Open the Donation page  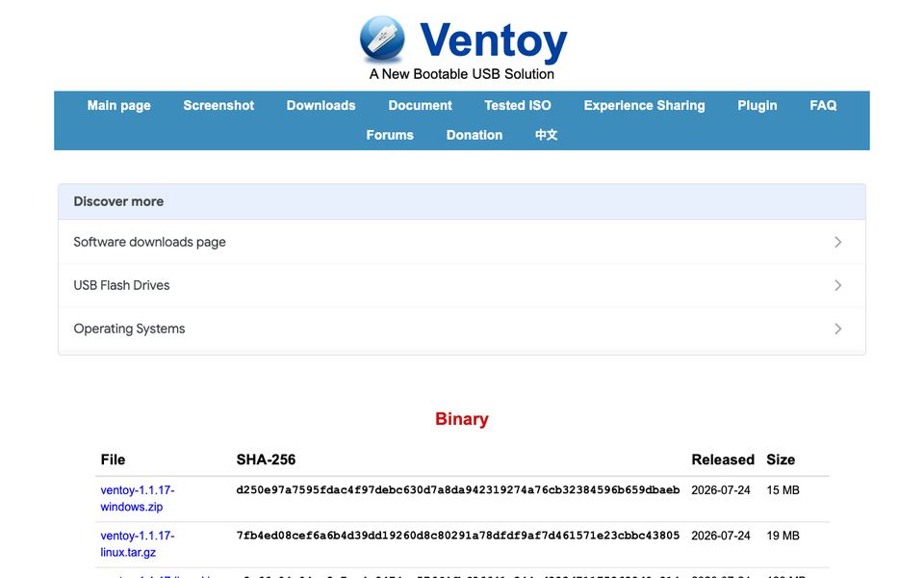point(475,135)
